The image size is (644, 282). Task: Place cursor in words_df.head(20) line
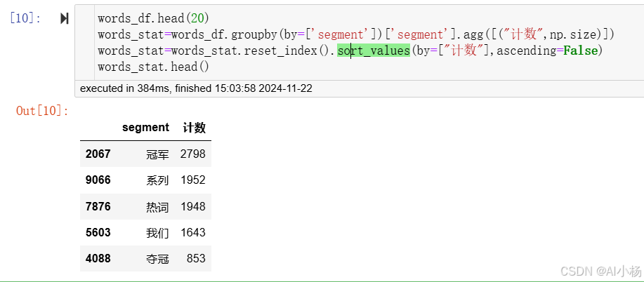153,18
